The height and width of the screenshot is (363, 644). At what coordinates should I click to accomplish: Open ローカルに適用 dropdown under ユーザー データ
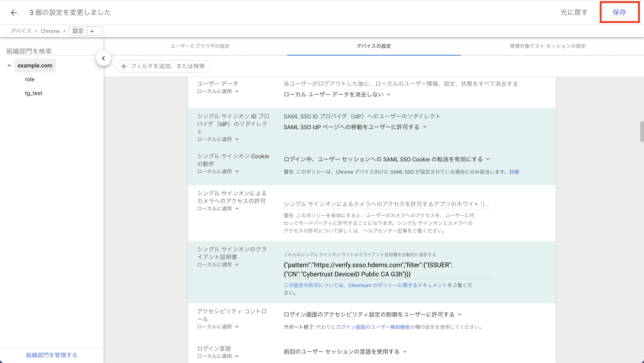218,91
